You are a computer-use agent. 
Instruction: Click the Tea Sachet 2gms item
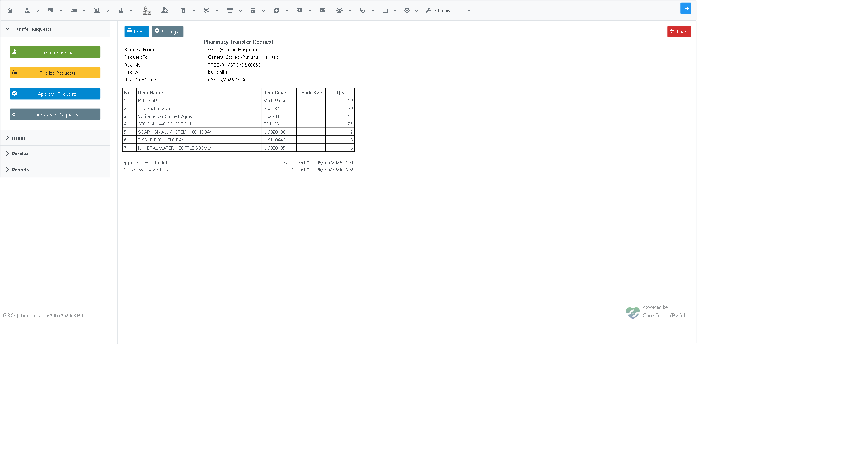coord(156,108)
